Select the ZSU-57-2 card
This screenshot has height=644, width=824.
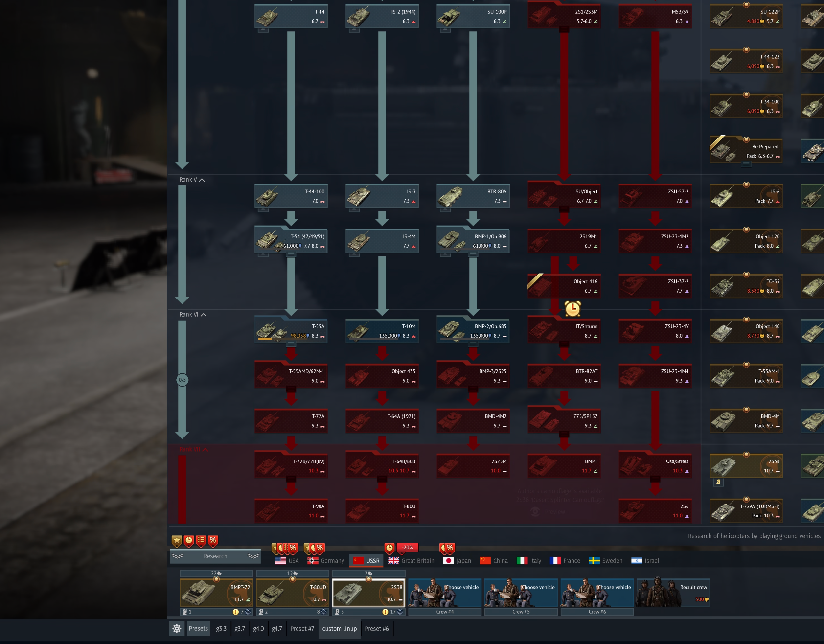[655, 196]
